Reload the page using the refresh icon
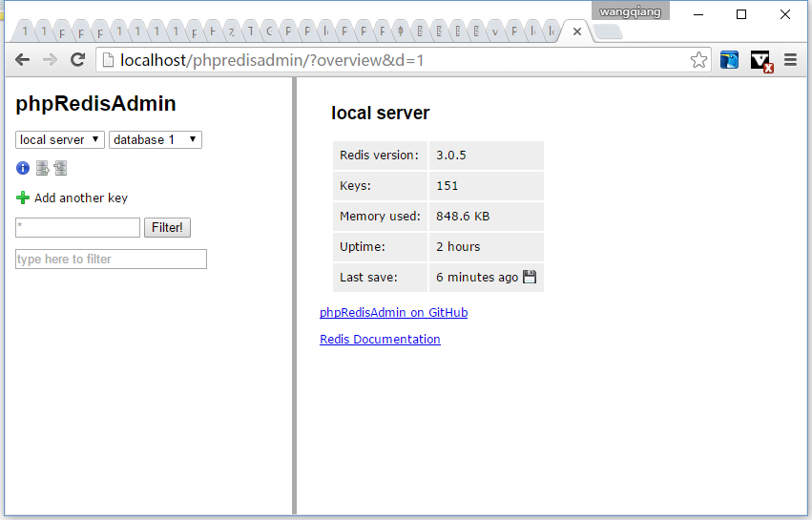Screen dimensions: 812x520 [78, 60]
